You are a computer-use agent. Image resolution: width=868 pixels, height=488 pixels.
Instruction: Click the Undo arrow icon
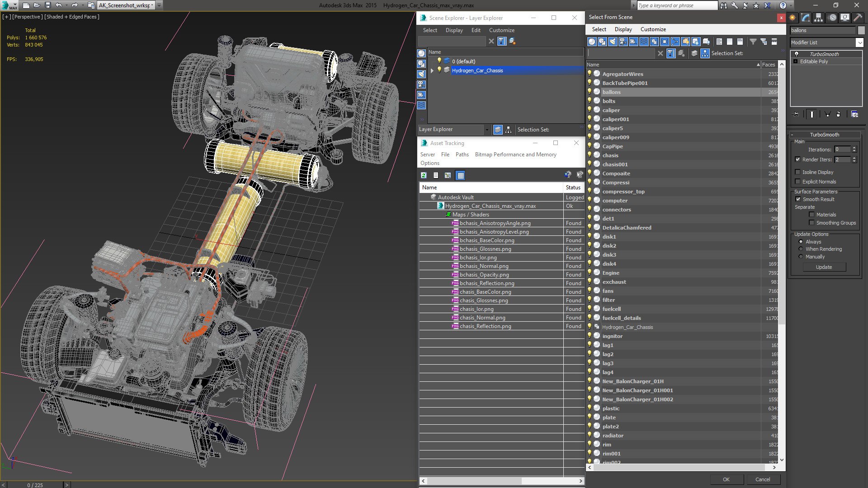pos(58,5)
